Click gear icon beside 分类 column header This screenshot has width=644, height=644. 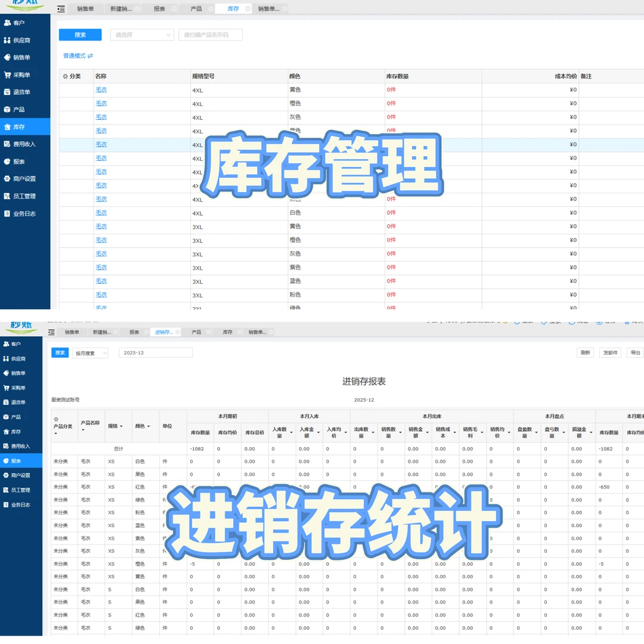point(65,76)
